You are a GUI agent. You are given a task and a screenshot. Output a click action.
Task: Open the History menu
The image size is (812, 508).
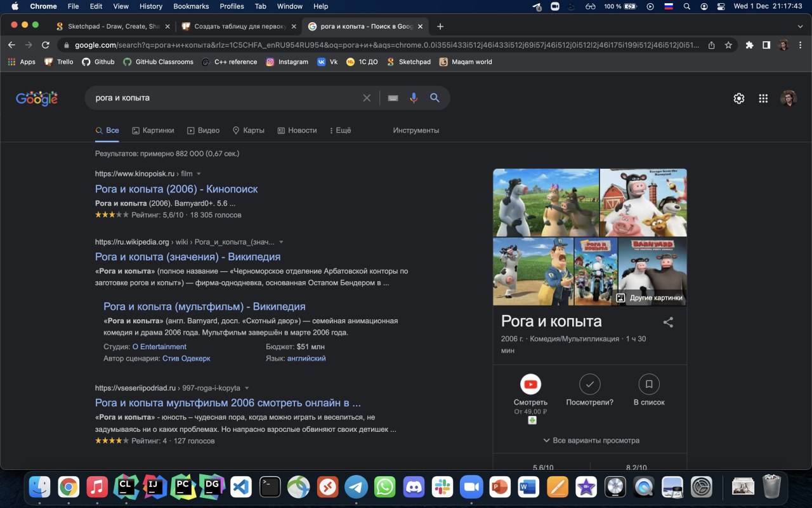[x=150, y=6]
